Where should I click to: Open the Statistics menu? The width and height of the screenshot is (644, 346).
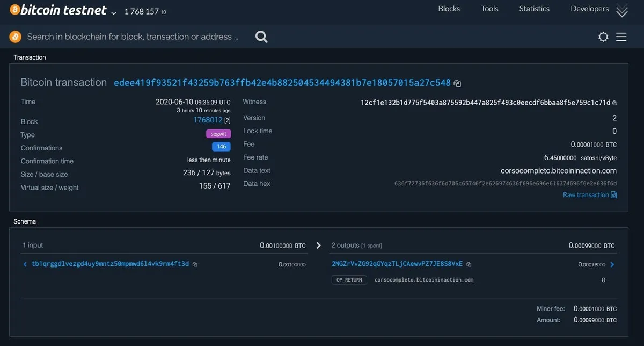tap(534, 9)
